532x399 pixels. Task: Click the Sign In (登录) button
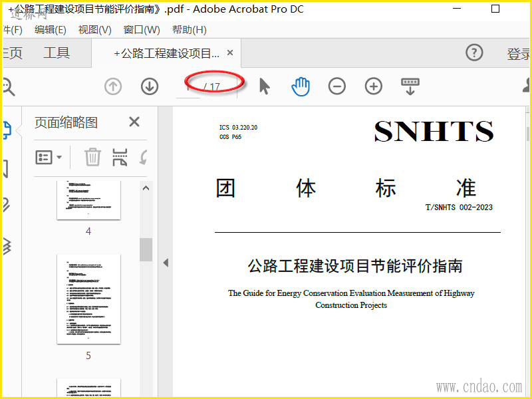coord(518,54)
